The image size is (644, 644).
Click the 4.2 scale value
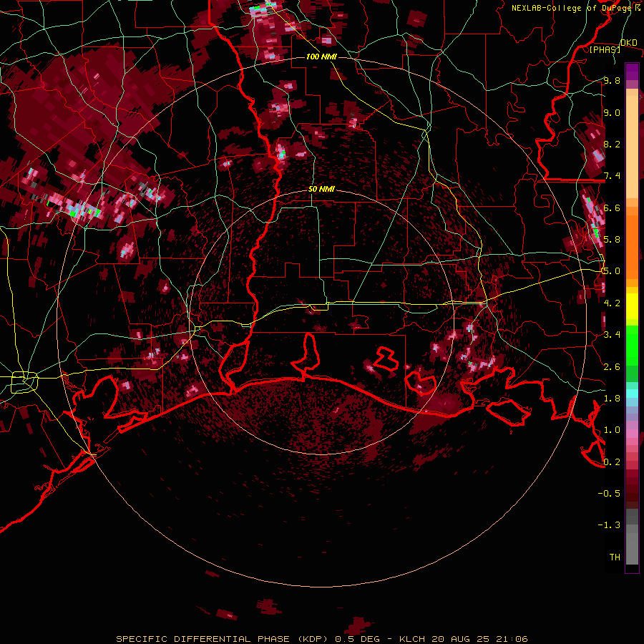tap(612, 303)
